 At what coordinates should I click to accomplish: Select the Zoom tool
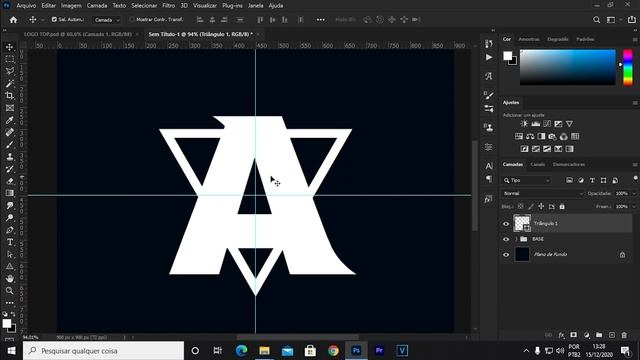point(9,291)
